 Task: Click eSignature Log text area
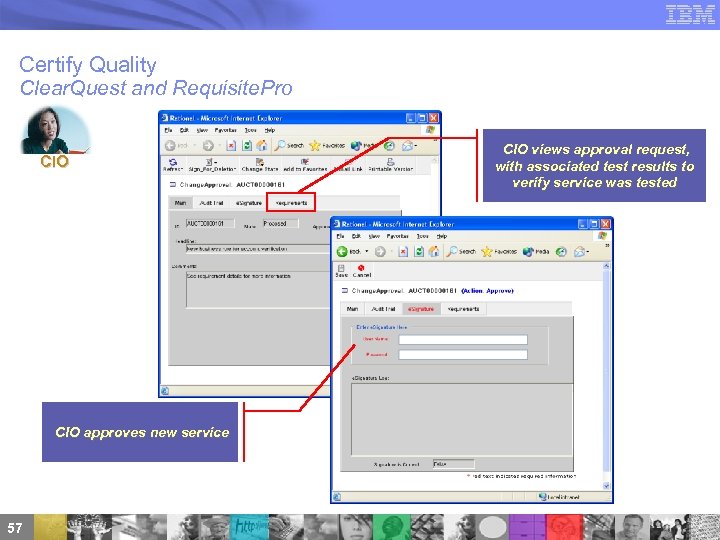[462, 420]
